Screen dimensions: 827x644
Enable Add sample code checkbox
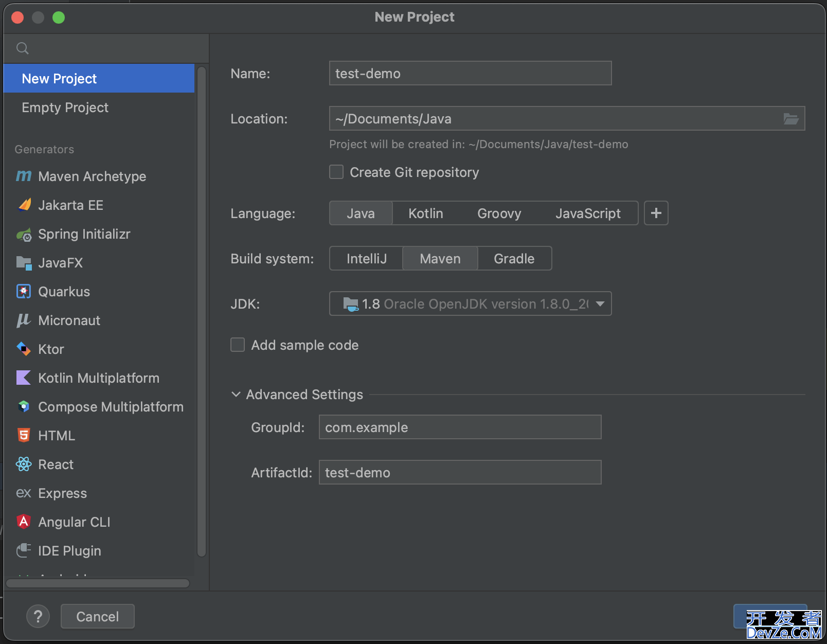[x=238, y=345]
